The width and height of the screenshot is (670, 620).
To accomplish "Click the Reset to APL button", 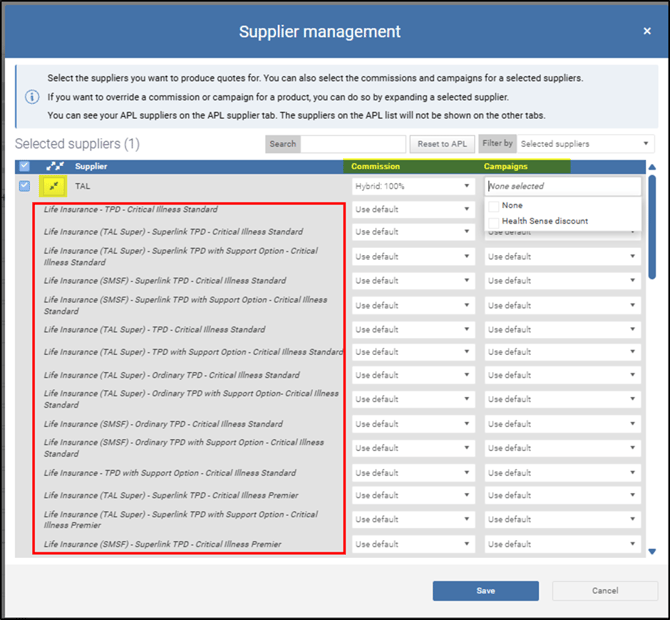I will coord(442,144).
